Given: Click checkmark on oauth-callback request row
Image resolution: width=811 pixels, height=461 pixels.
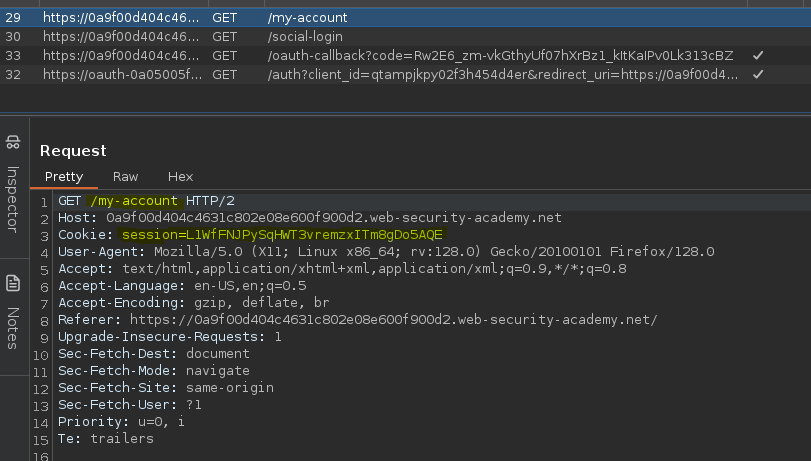Looking at the screenshot, I should tap(758, 55).
